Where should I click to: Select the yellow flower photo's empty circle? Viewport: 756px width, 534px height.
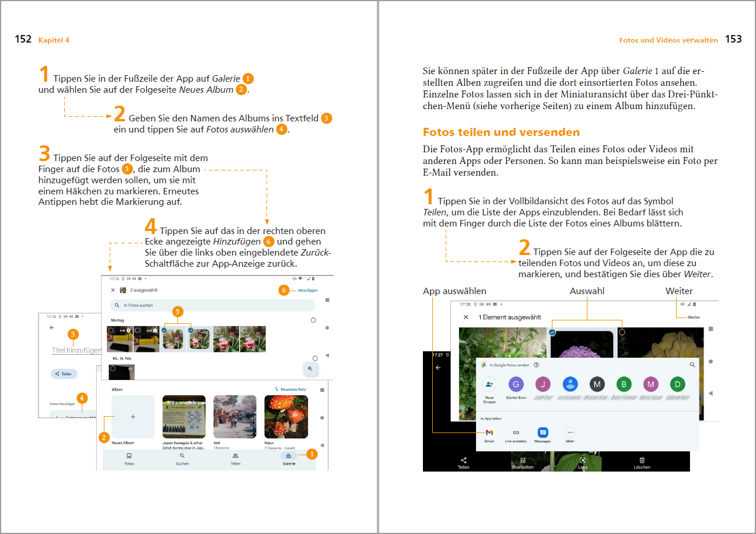coord(622,331)
